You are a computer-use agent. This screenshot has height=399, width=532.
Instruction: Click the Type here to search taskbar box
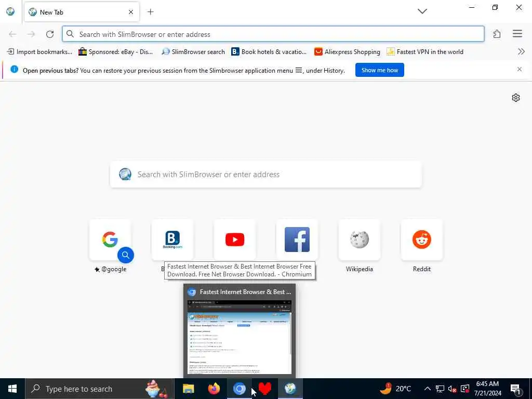[x=100, y=389]
